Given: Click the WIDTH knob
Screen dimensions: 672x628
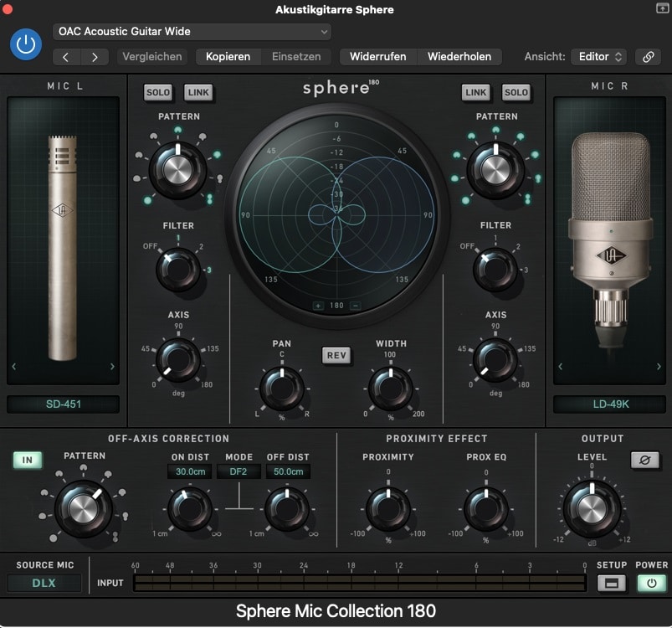Looking at the screenshot, I should coord(391,389).
